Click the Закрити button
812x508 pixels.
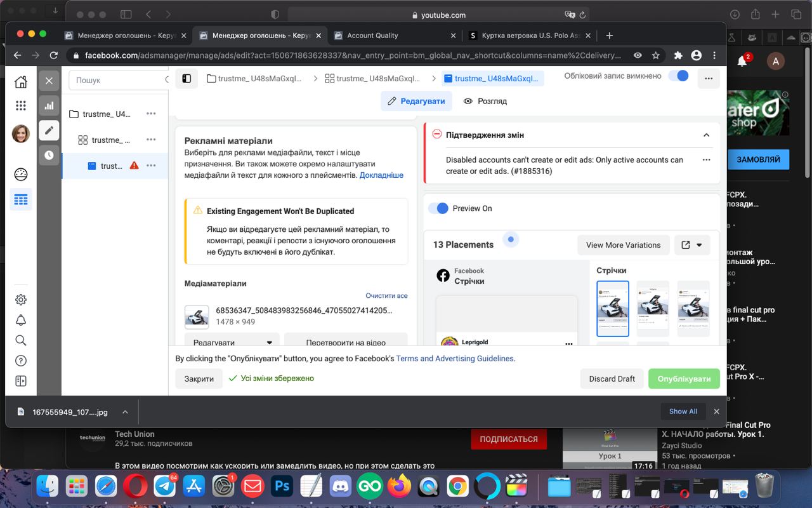[x=199, y=378]
